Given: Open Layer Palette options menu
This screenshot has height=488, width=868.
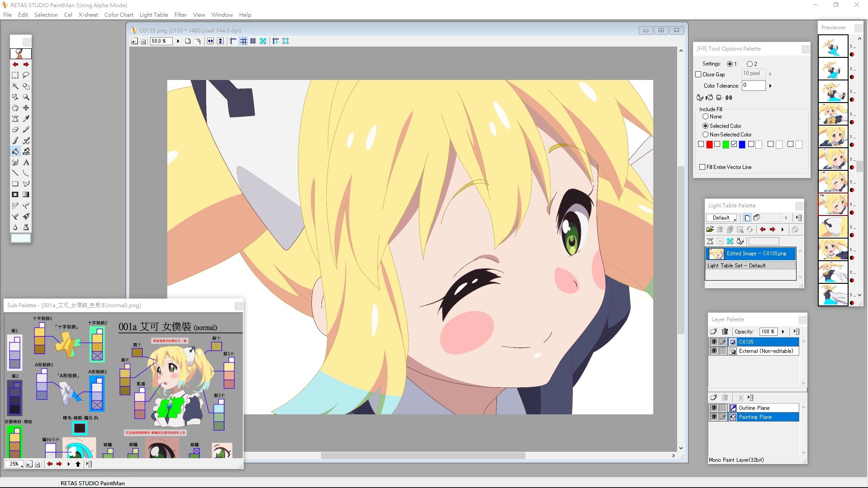Looking at the screenshot, I should [797, 332].
